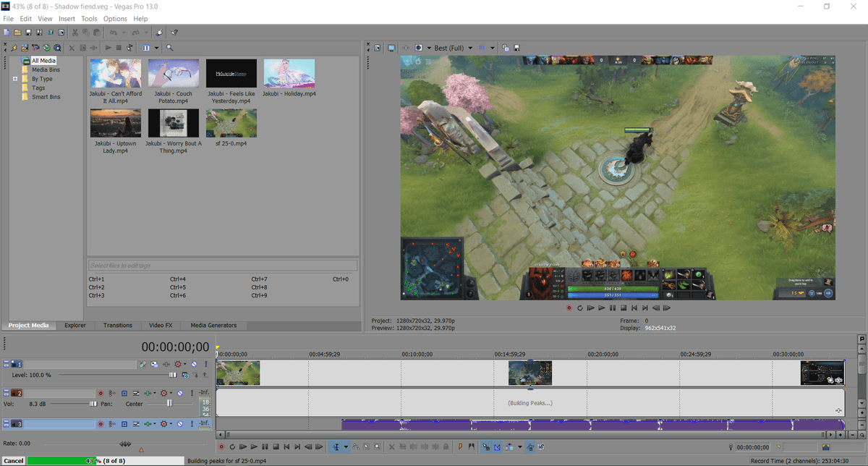This screenshot has height=466, width=868.
Task: Click the Copy Snapshot to Clipboard icon
Action: coord(506,48)
